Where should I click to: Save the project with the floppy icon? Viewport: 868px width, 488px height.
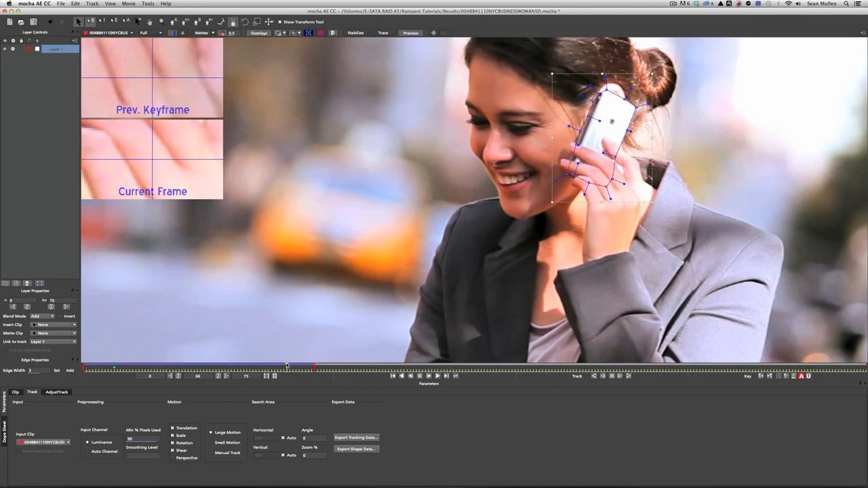point(33,22)
